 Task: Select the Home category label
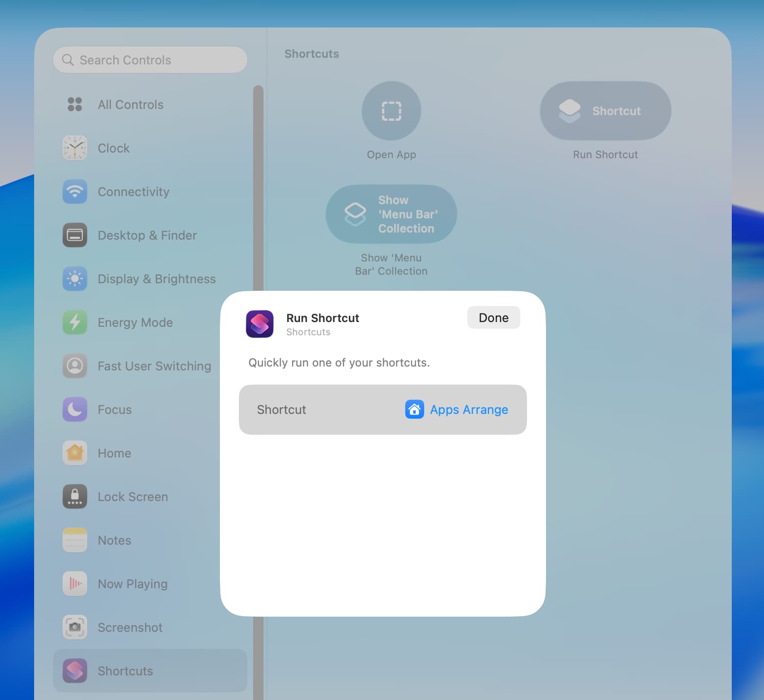click(114, 453)
